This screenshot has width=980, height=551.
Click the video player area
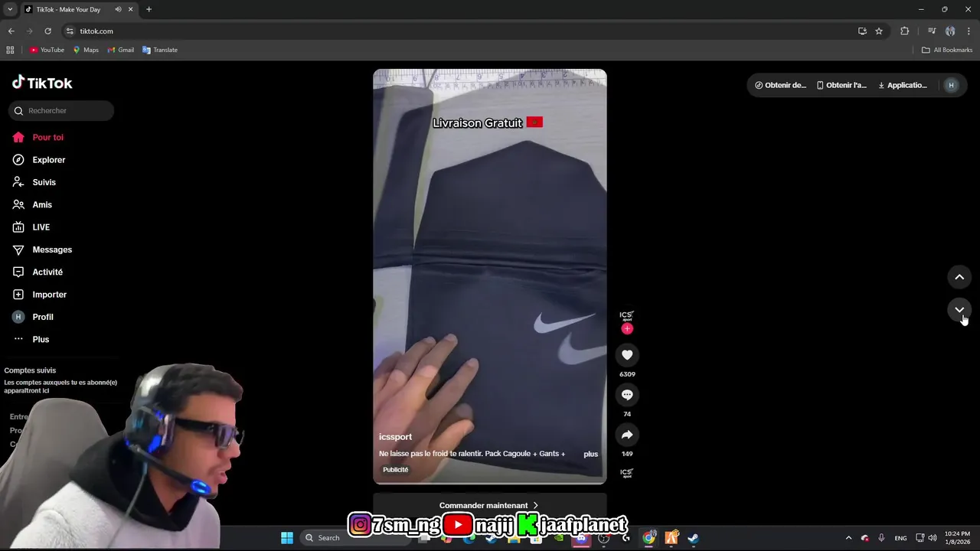tap(489, 276)
